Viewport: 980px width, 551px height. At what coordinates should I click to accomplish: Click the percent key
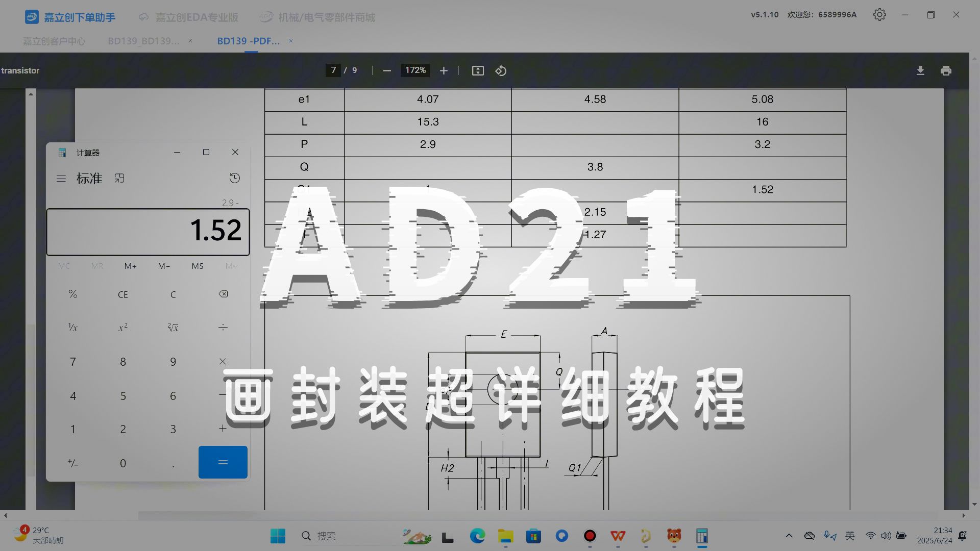pyautogui.click(x=73, y=294)
